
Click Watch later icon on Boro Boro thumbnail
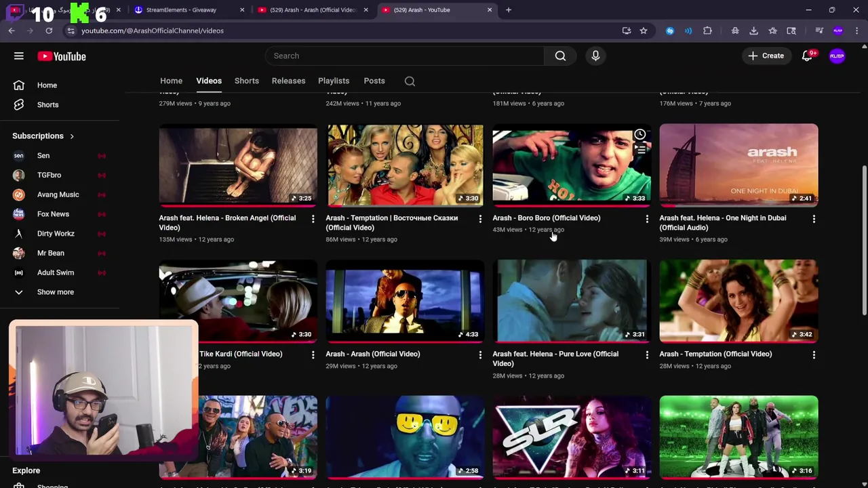click(x=639, y=134)
